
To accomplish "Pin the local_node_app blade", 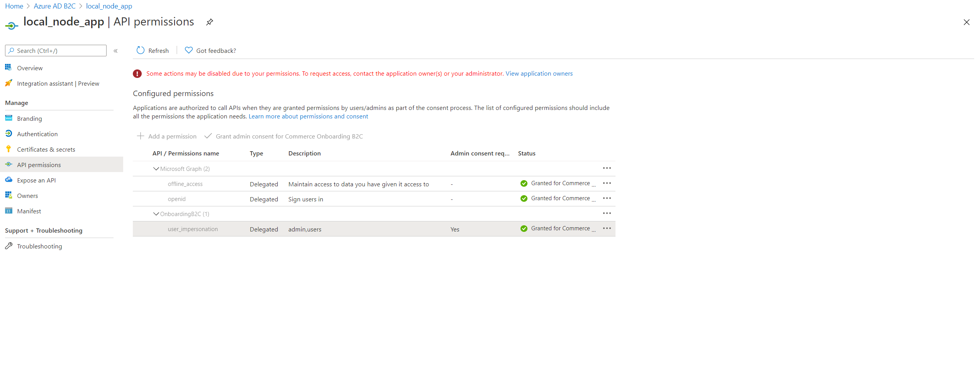I will [209, 22].
